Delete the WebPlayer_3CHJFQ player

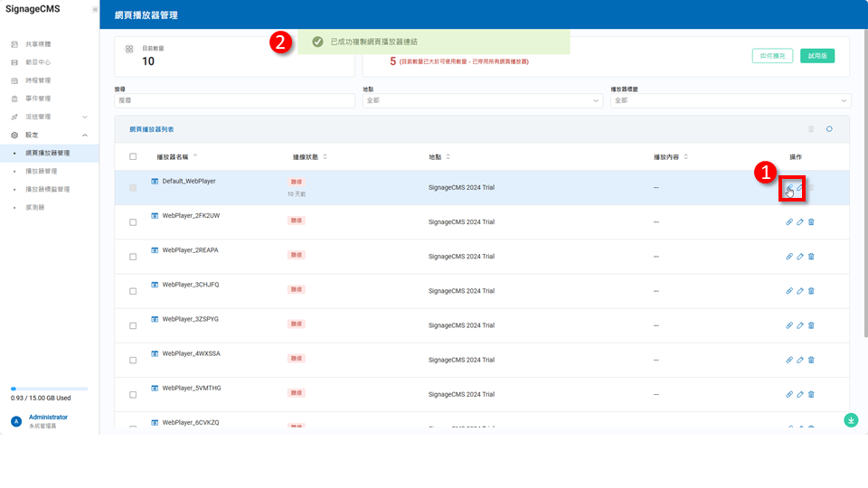click(x=811, y=291)
